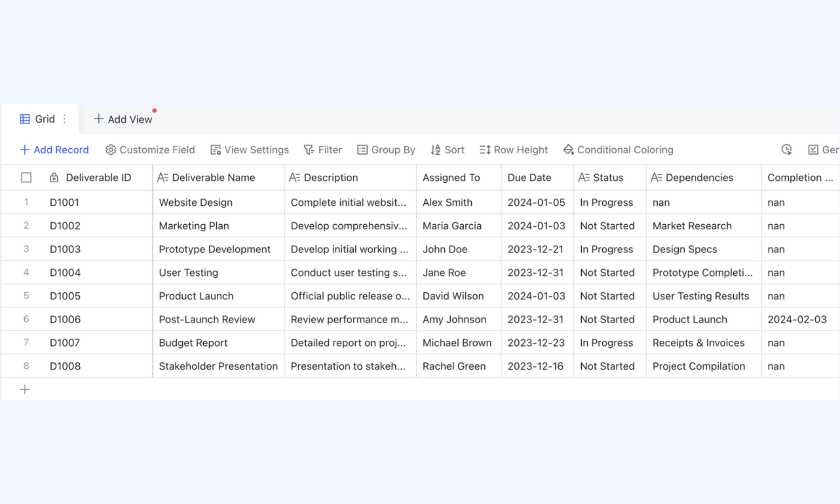Viewport: 840px width, 504px height.
Task: Select the Prototype Development cell
Action: pyautogui.click(x=218, y=249)
